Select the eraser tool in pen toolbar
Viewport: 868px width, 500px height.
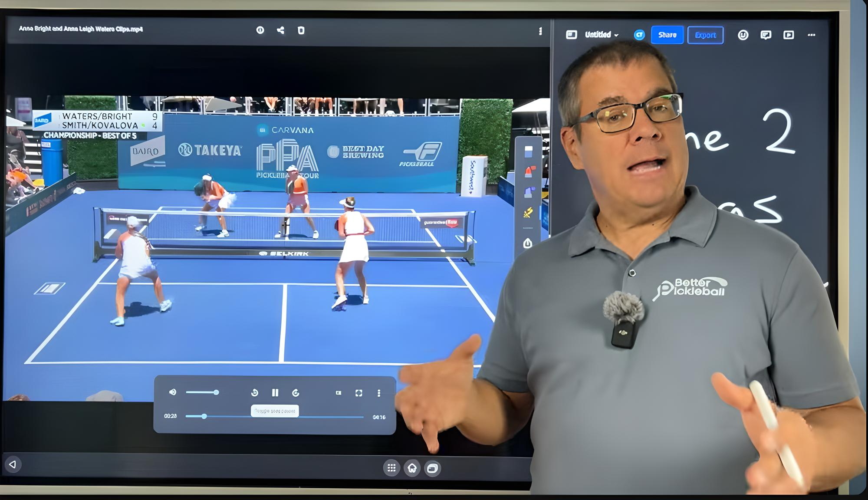pos(528,151)
